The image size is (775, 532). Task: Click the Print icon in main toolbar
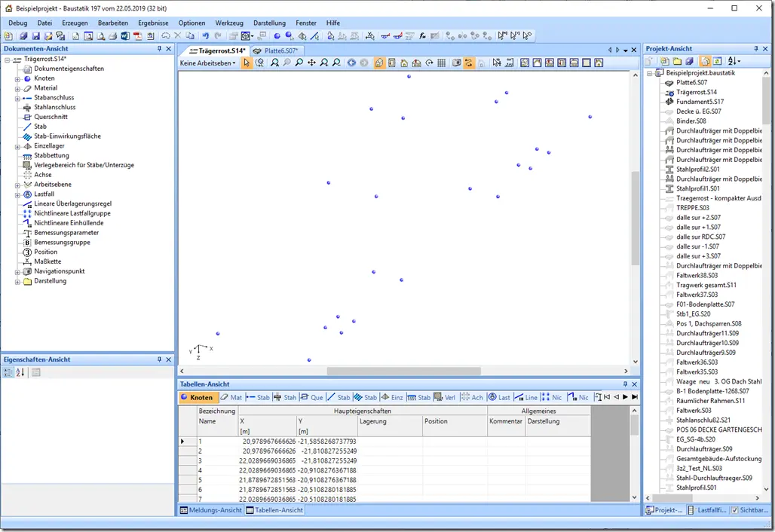click(x=112, y=36)
